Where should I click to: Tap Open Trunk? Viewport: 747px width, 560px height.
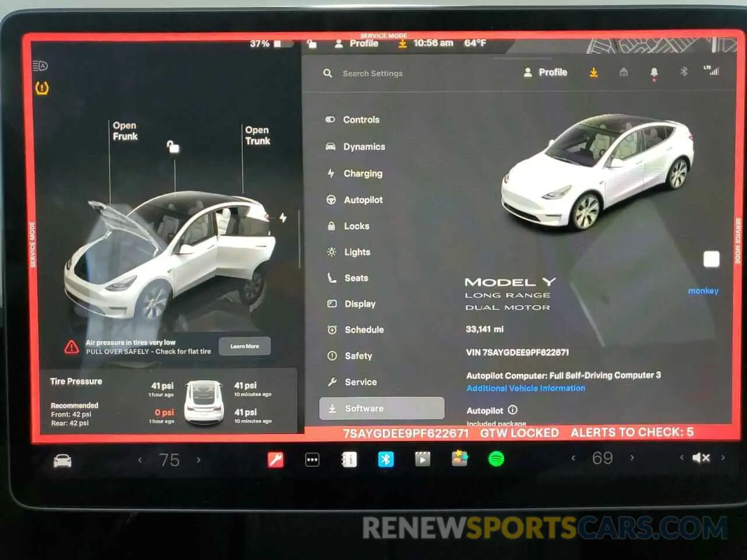[257, 135]
